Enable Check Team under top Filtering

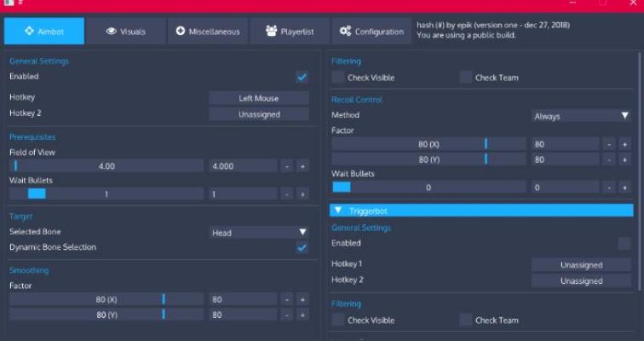click(466, 78)
